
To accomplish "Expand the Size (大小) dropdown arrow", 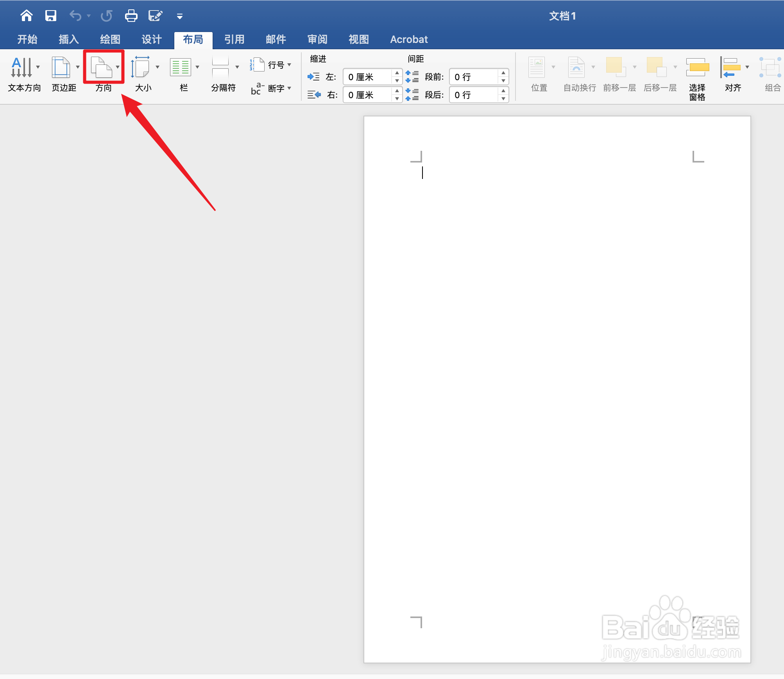I will tap(158, 67).
